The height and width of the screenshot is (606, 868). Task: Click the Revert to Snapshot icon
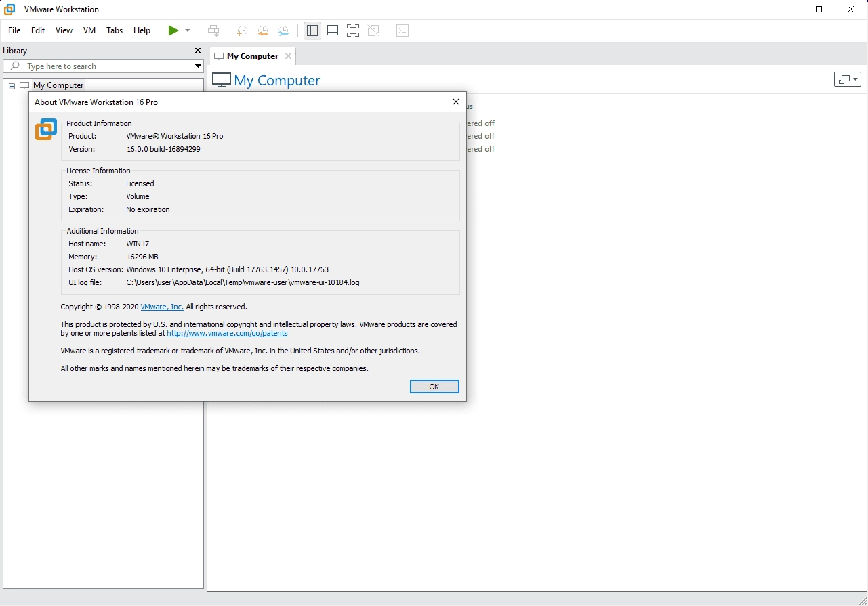pyautogui.click(x=263, y=30)
